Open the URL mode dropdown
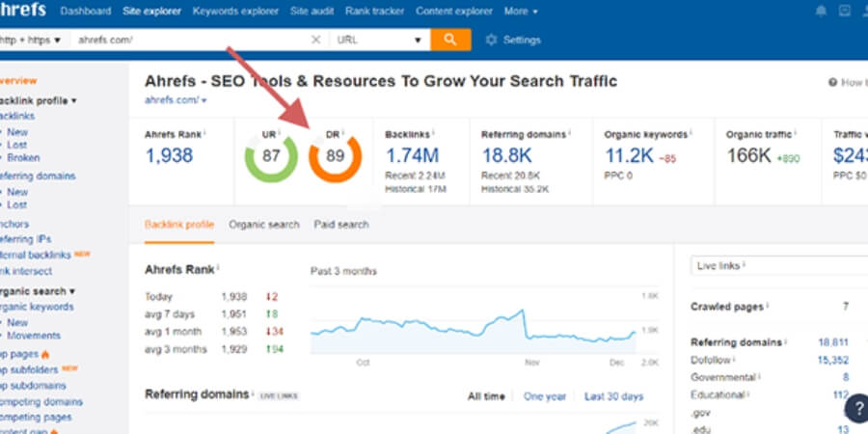Screen dimensions: 868x434 click(x=380, y=40)
